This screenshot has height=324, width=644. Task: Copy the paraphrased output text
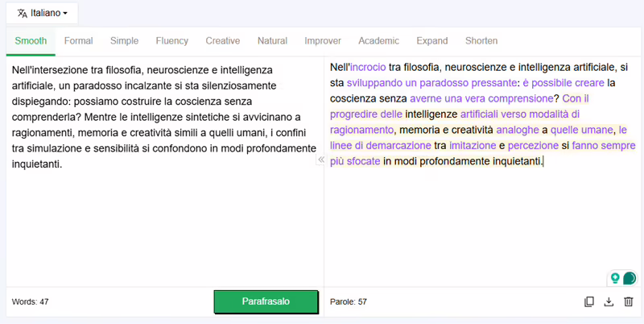click(x=589, y=301)
